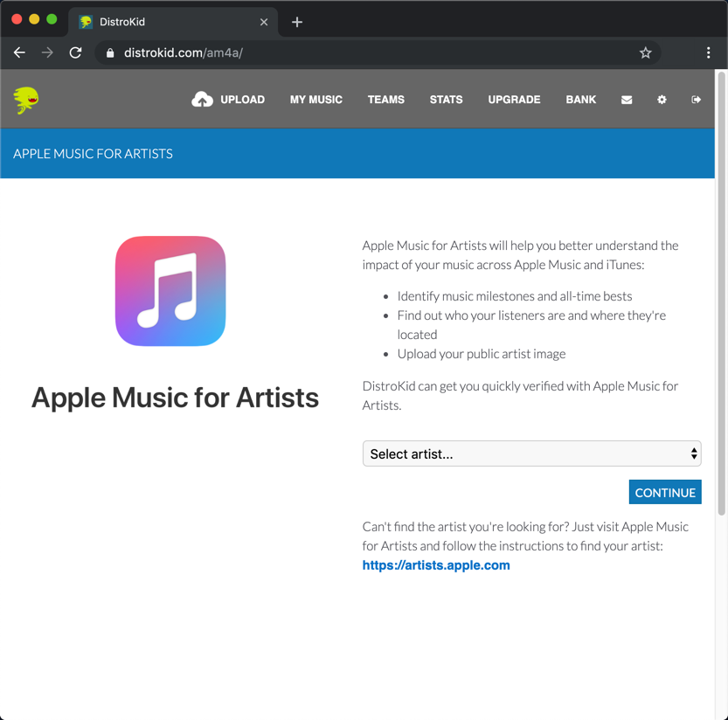Click the yellow minimize window button
Image resolution: width=728 pixels, height=720 pixels.
click(34, 19)
